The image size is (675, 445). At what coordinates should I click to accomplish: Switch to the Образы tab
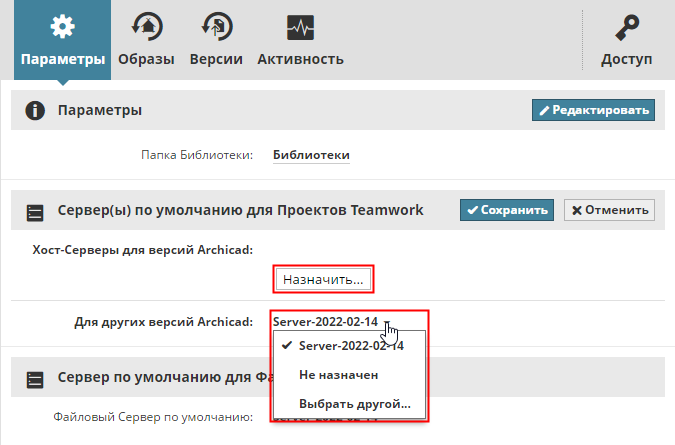(146, 40)
